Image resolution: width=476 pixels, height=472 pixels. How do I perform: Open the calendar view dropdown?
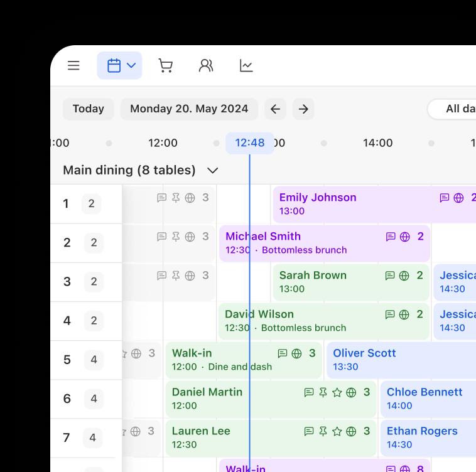(x=119, y=65)
